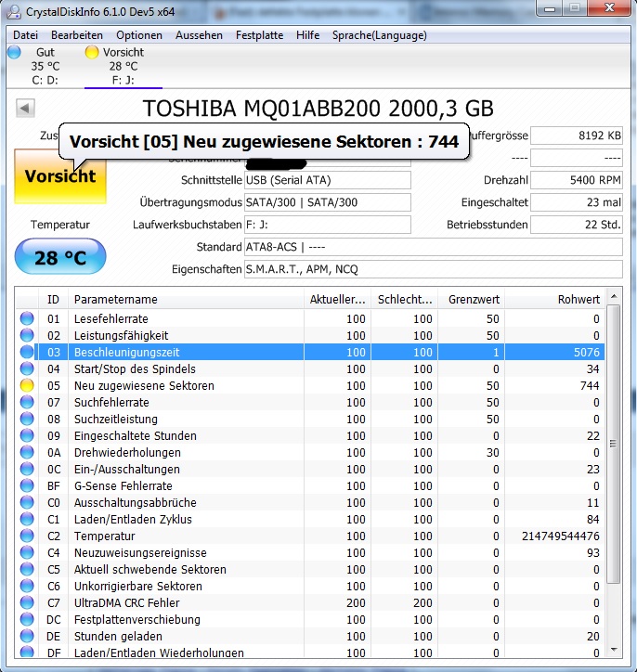Click the blue Gut status circle icon
This screenshot has width=637, height=672.
point(14,52)
